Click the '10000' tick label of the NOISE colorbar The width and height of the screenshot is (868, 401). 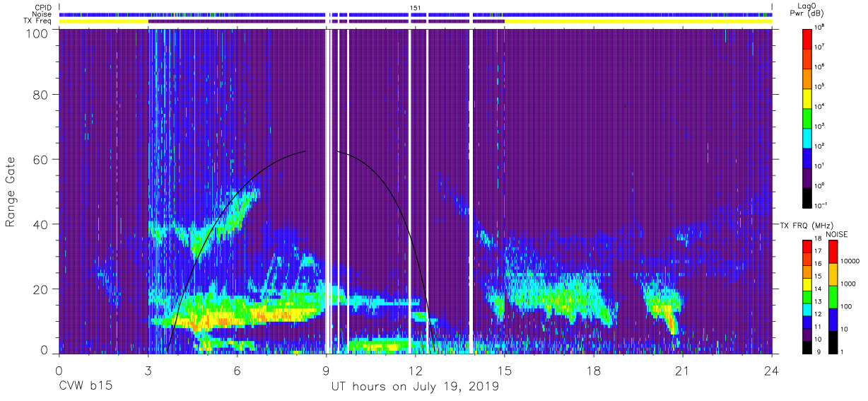click(850, 261)
